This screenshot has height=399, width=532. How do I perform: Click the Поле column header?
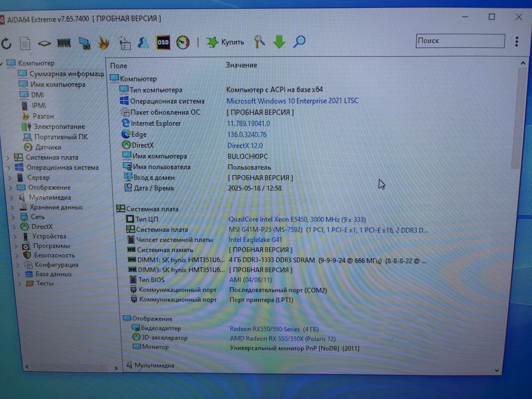119,66
